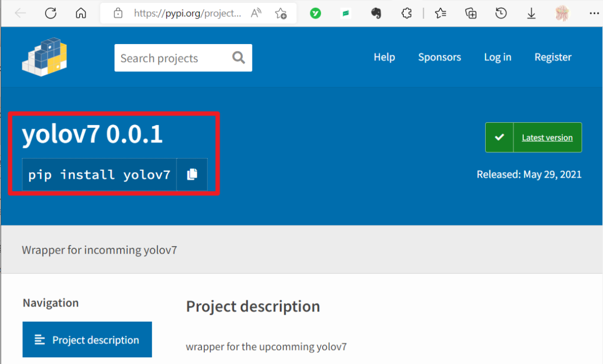
Task: Click the yolov7 0.0.1 package heading
Action: tap(92, 134)
